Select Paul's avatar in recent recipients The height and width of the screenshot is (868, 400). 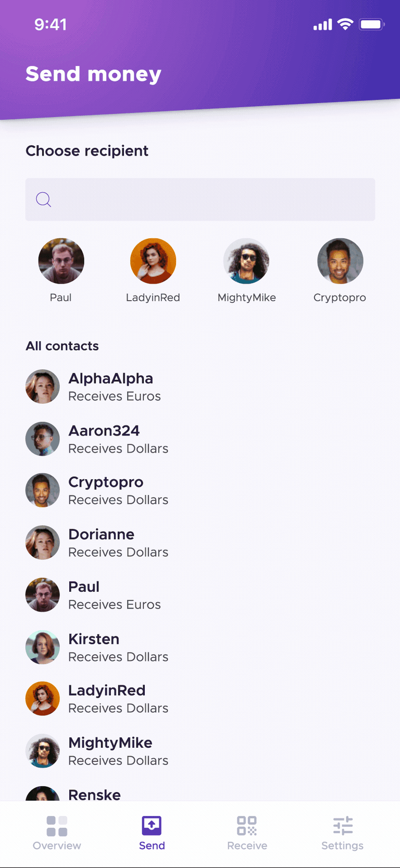tap(61, 261)
